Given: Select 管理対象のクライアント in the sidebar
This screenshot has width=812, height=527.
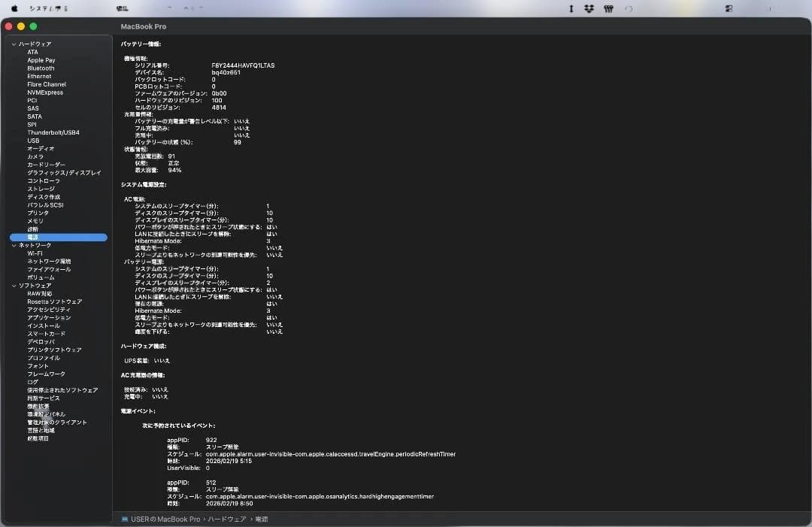Looking at the screenshot, I should pyautogui.click(x=57, y=423).
